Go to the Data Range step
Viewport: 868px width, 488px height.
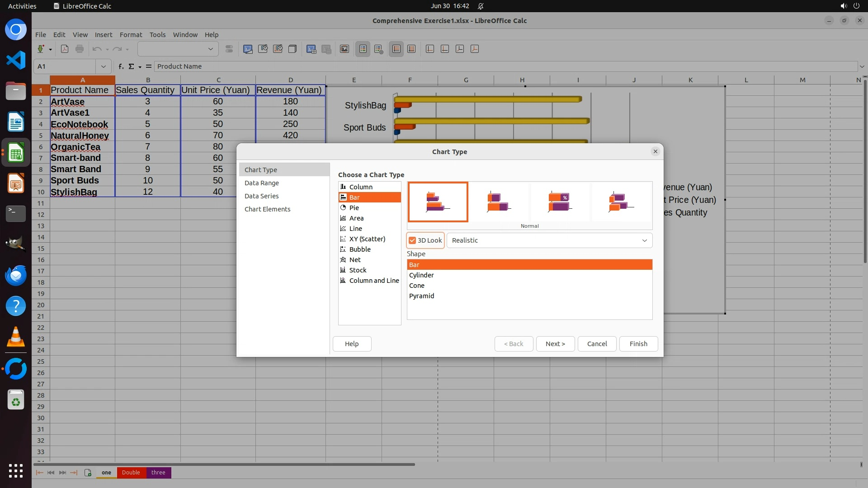(x=261, y=183)
